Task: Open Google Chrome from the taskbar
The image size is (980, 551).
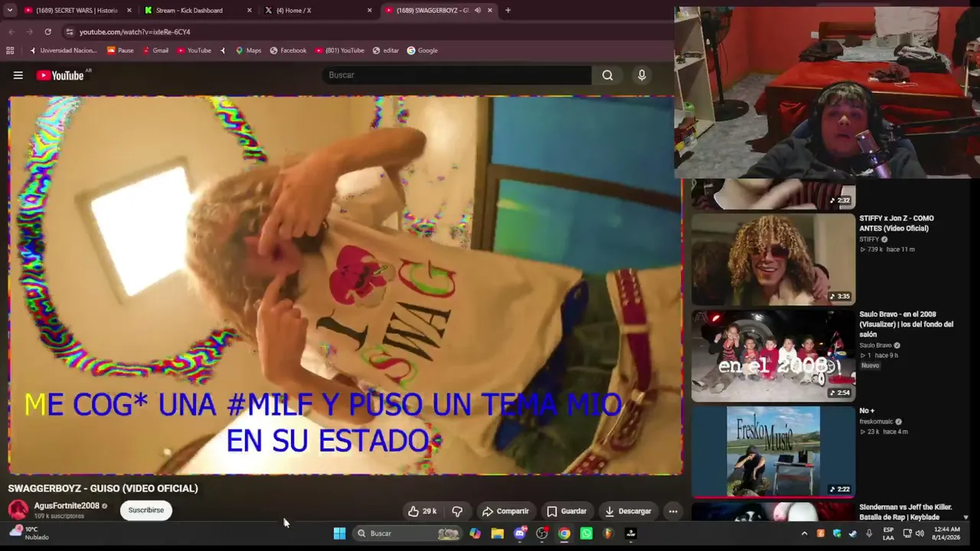Action: tap(564, 533)
